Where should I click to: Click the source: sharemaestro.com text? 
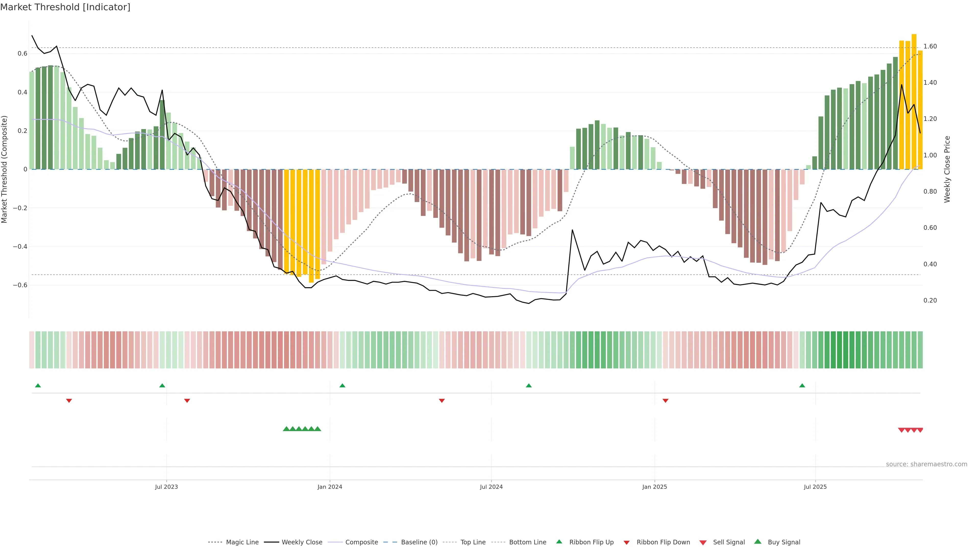[926, 464]
